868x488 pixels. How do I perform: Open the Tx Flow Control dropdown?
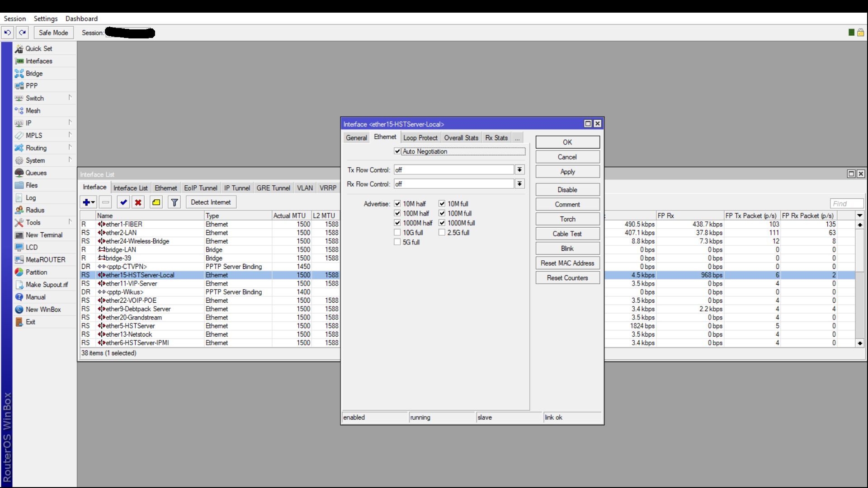pos(520,170)
